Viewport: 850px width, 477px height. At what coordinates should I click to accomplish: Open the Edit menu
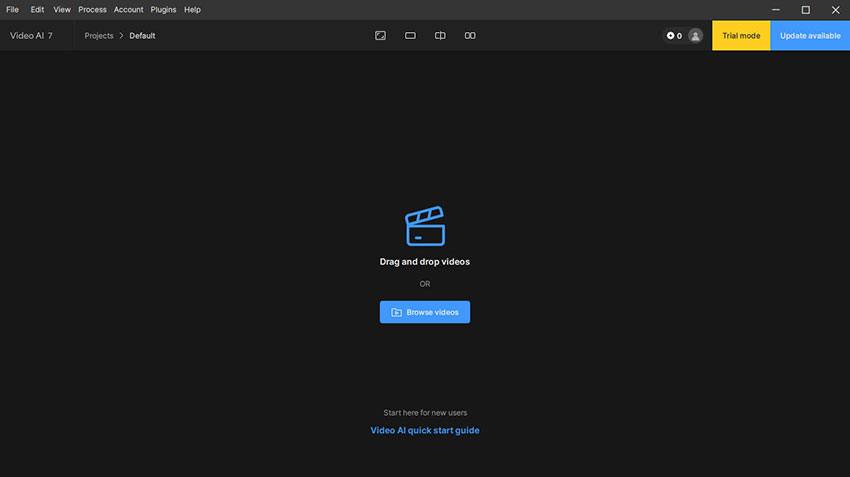[37, 10]
